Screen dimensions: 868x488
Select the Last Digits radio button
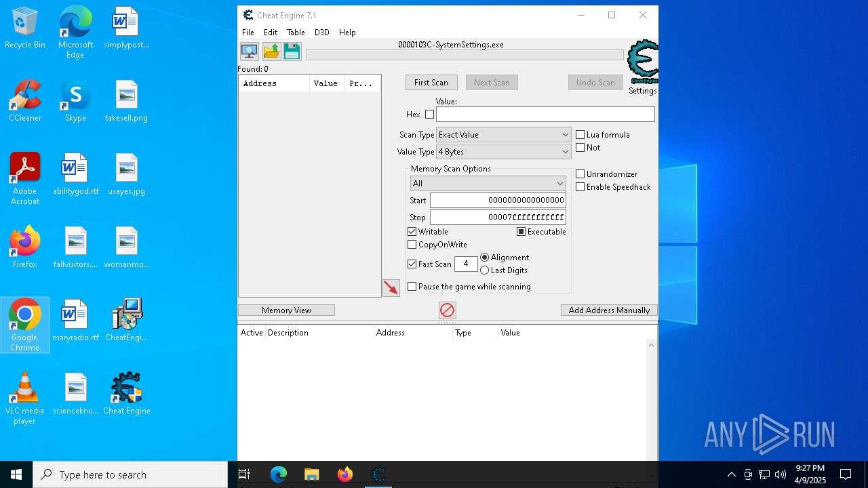(484, 270)
